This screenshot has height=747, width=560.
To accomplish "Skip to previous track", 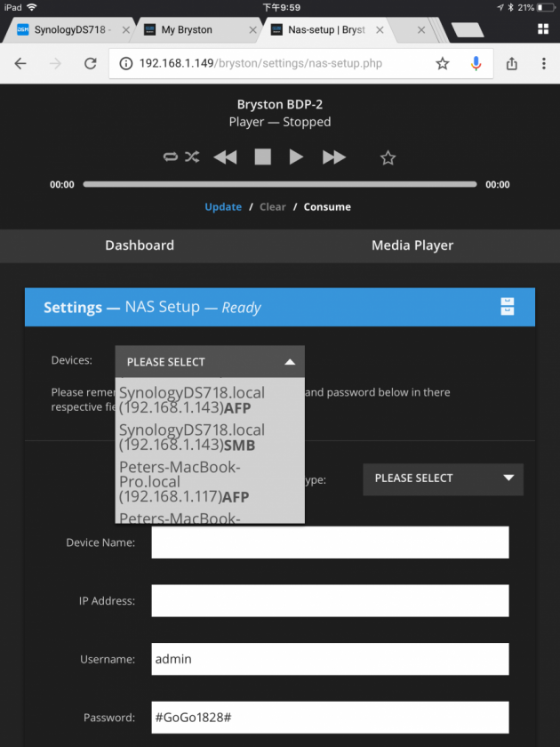I will click(x=225, y=157).
